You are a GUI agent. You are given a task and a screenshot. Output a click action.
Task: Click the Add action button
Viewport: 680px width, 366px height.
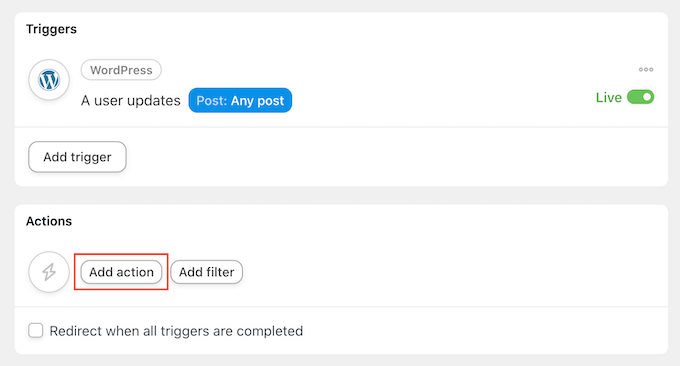[121, 272]
